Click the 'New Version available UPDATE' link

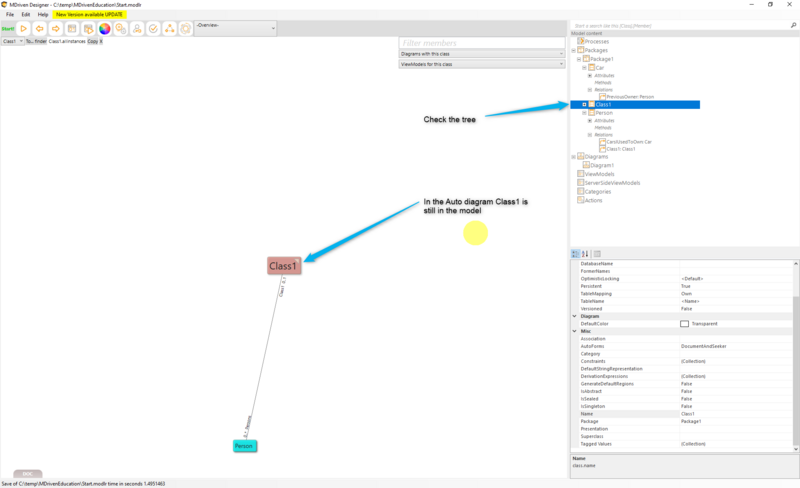91,15
